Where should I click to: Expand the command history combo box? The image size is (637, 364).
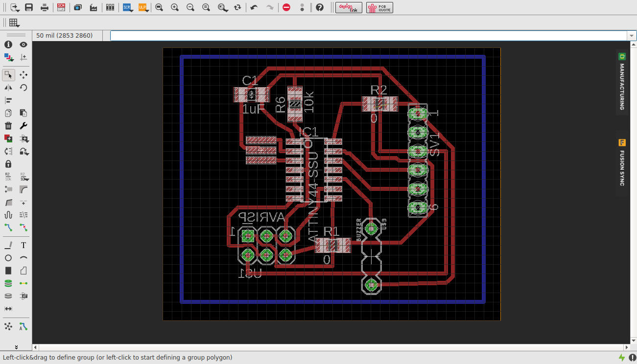pyautogui.click(x=631, y=35)
